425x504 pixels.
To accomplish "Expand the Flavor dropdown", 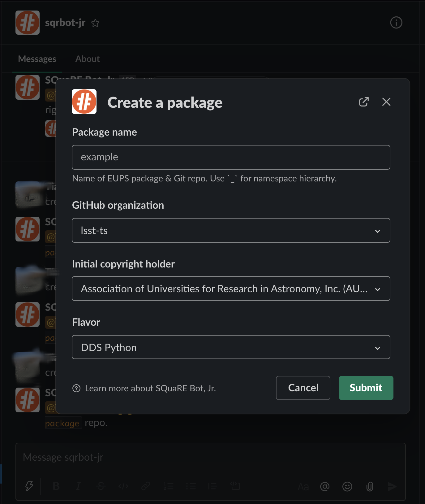I will (231, 347).
